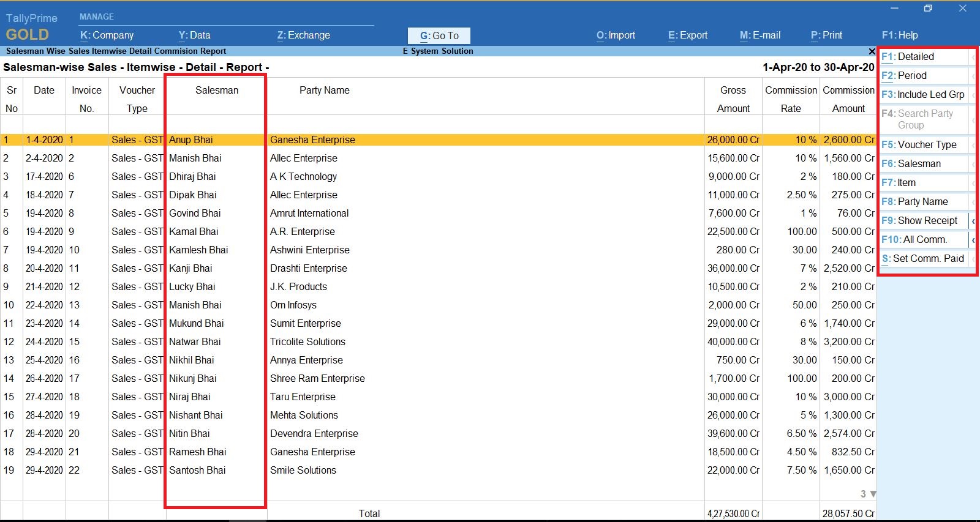
Task: Toggle F3: Include Led Grp option
Action: (x=924, y=95)
